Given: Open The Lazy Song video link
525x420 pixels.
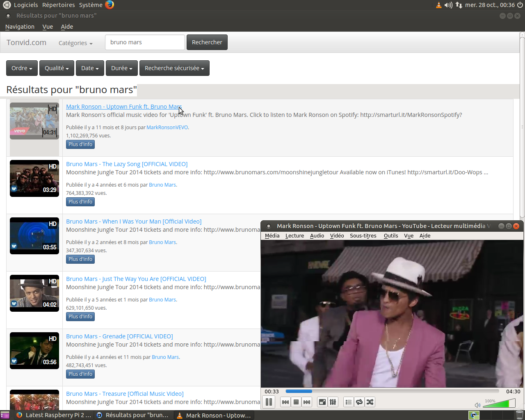Looking at the screenshot, I should [x=127, y=164].
